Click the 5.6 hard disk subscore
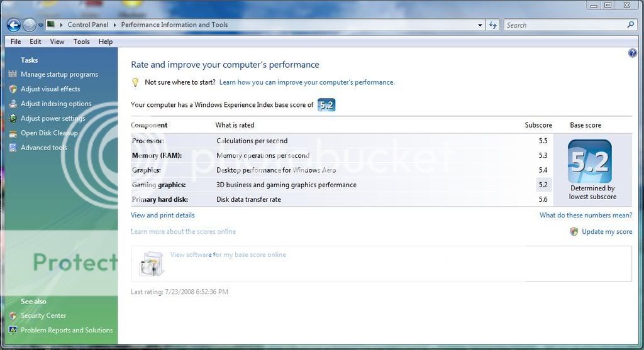The image size is (644, 350). point(543,199)
